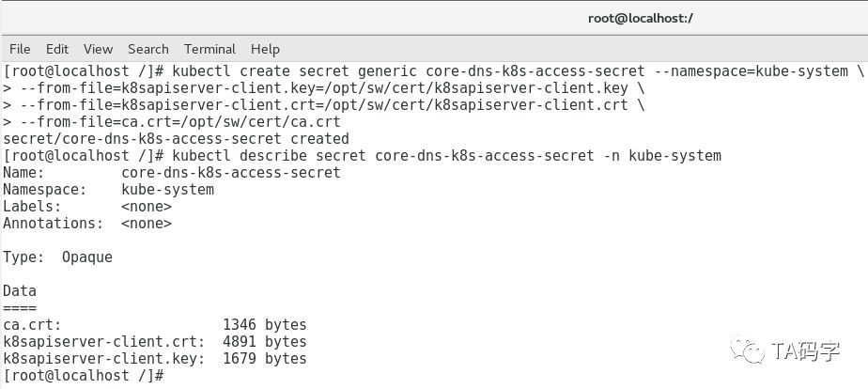Click the 'secret/core-dns-k8s-access-secret created' output line
Viewport: 868px width, 389px height.
click(176, 139)
